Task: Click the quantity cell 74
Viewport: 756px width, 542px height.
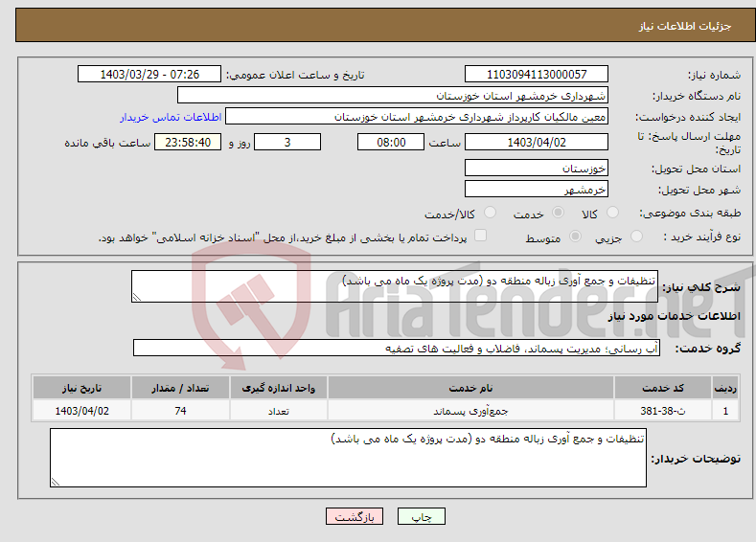Action: (x=180, y=411)
